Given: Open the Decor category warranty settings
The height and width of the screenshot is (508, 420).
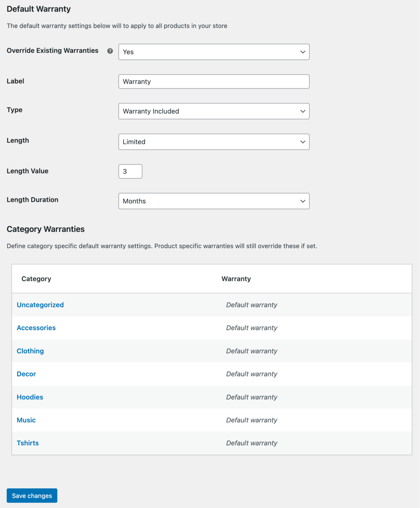Looking at the screenshot, I should point(26,374).
